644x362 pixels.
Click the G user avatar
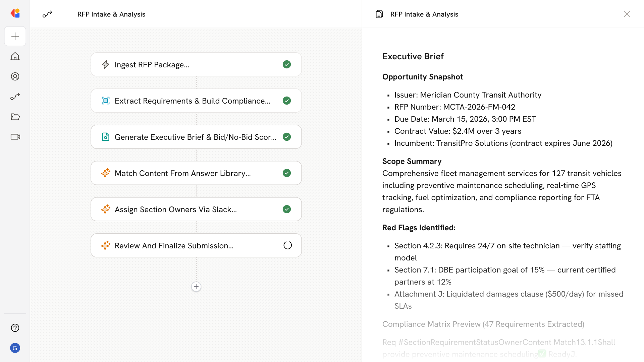coord(15,348)
